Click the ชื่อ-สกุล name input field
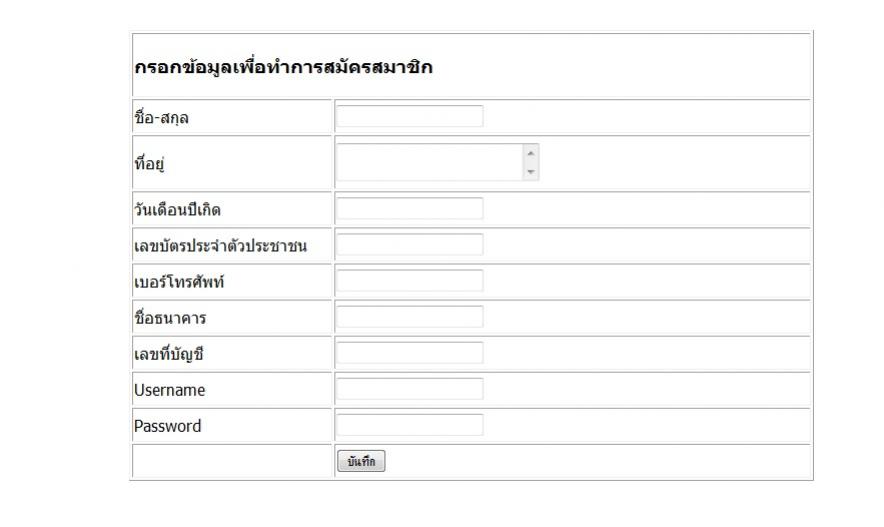The width and height of the screenshot is (884, 527). click(409, 117)
